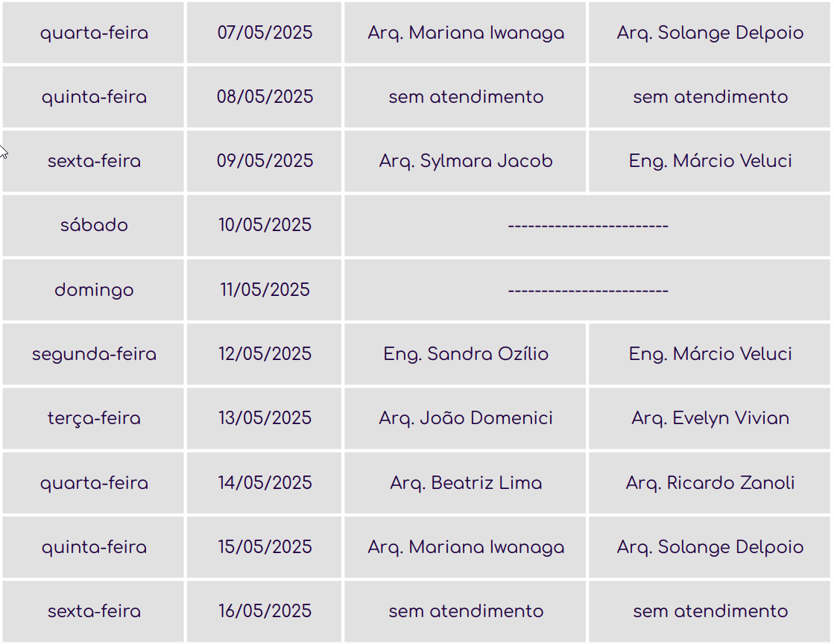
Task: Select the Arq. Ricardo Zanoli cell
Action: [710, 483]
